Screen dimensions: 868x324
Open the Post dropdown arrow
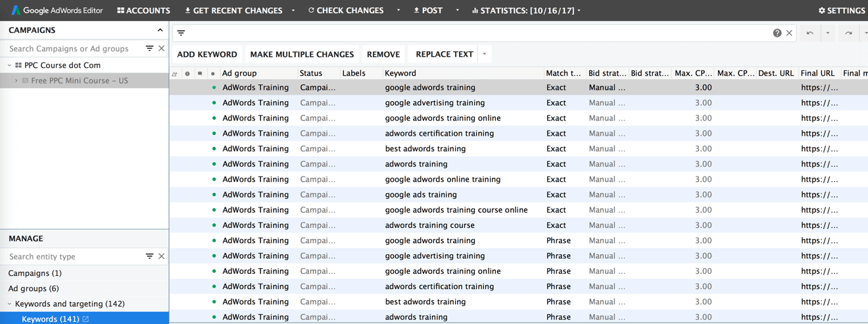(x=458, y=11)
